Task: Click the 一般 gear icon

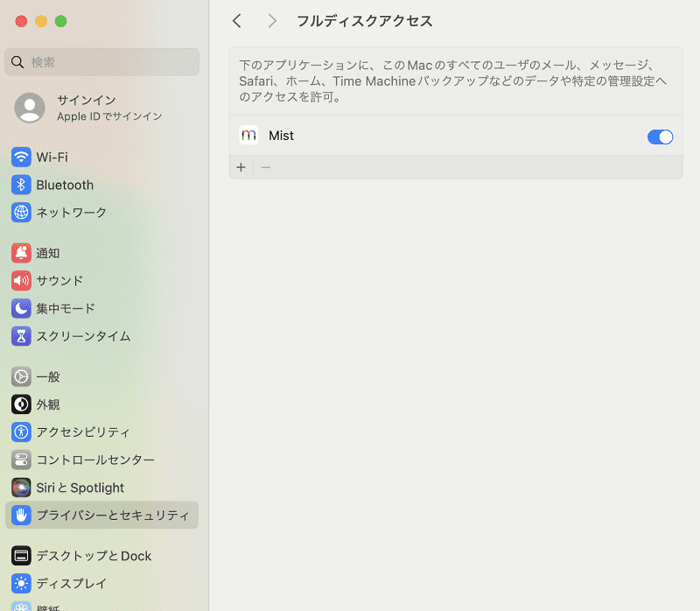Action: coord(21,377)
